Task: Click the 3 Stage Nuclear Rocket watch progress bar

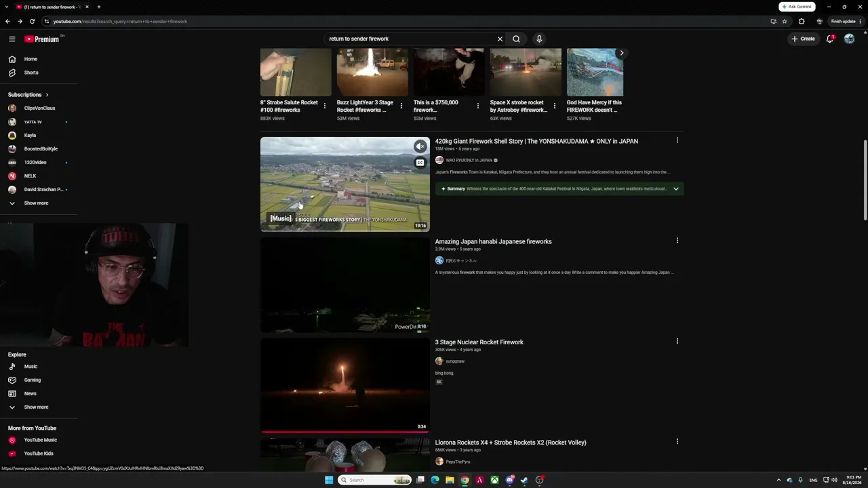Action: (345, 431)
